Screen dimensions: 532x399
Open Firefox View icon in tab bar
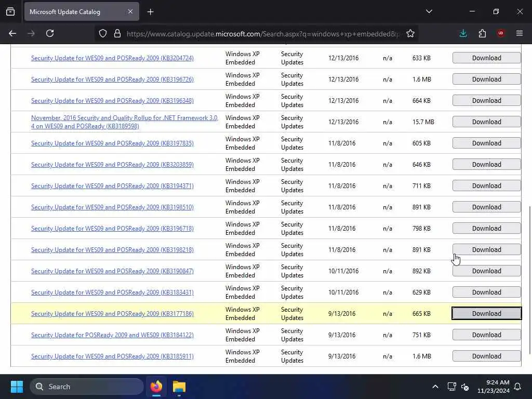10,11
